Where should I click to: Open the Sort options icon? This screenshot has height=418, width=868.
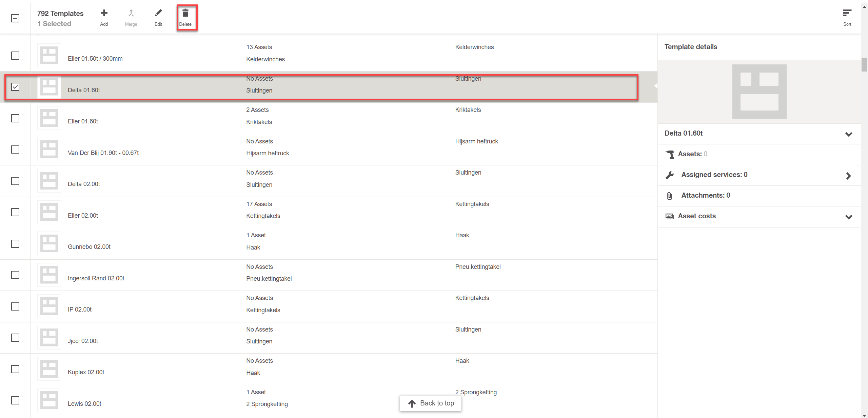point(847,13)
